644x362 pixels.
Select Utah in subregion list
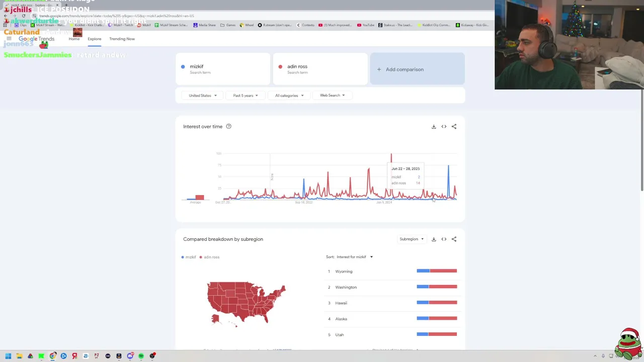340,335
